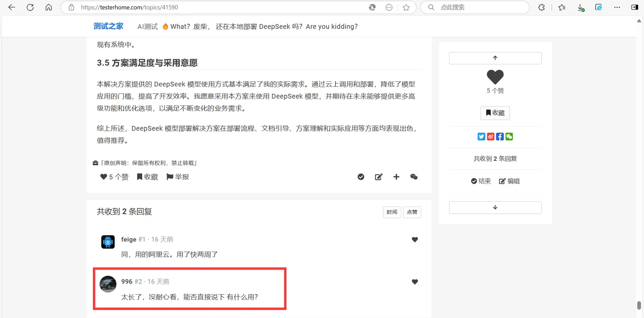
Task: Click the sidebar text 5 个赞
Action: pyautogui.click(x=495, y=91)
